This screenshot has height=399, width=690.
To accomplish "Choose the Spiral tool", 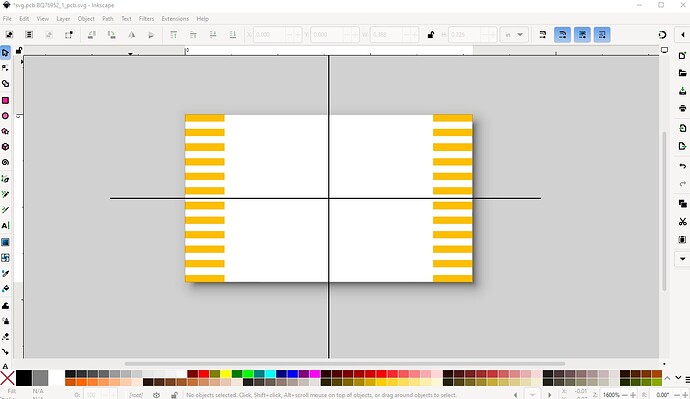I will click(5, 162).
